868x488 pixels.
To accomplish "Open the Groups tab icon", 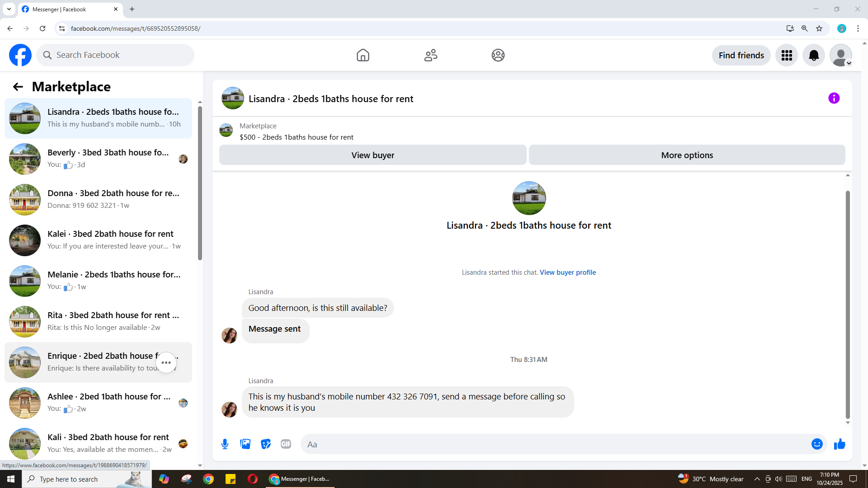I will pyautogui.click(x=498, y=55).
